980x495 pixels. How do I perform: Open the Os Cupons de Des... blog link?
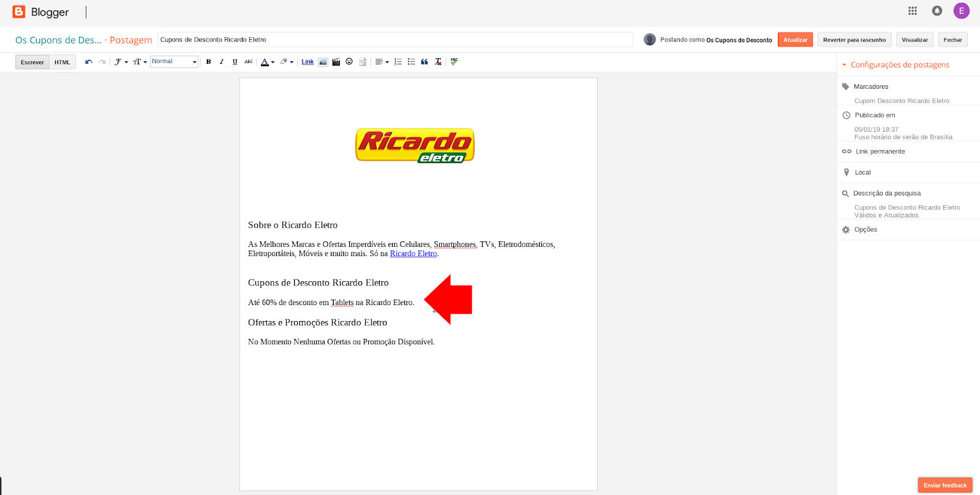click(x=58, y=40)
